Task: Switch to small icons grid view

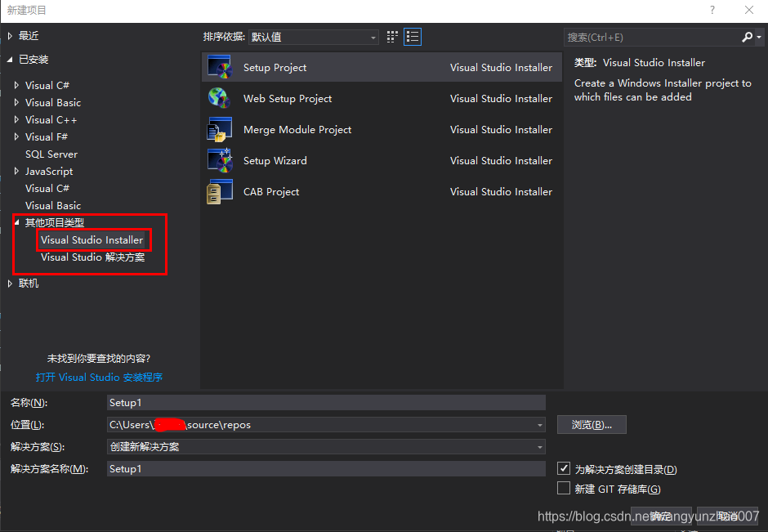Action: [392, 37]
